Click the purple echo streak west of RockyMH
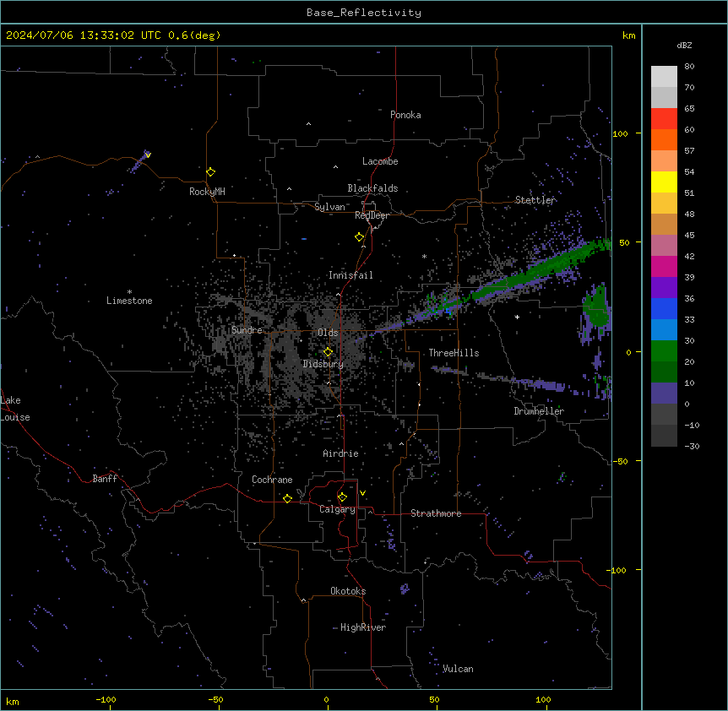Image resolution: width=728 pixels, height=711 pixels. pyautogui.click(x=139, y=163)
